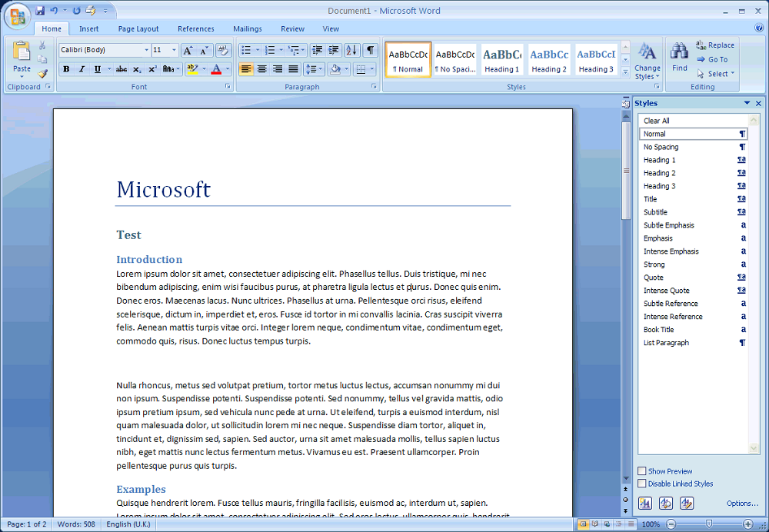Open Style Inspector in Styles pane

(665, 503)
